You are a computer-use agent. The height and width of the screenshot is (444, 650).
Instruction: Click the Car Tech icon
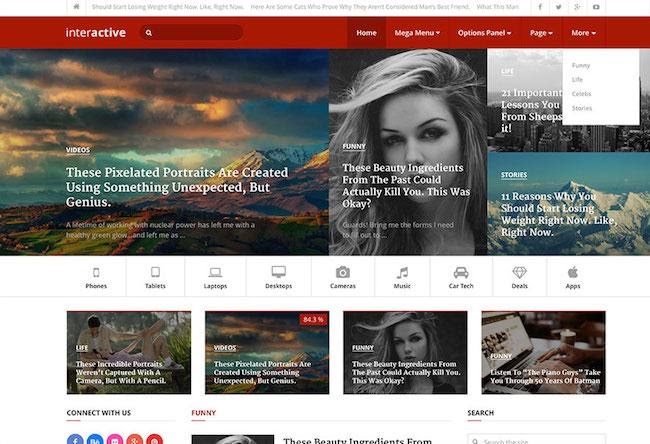coord(461,272)
